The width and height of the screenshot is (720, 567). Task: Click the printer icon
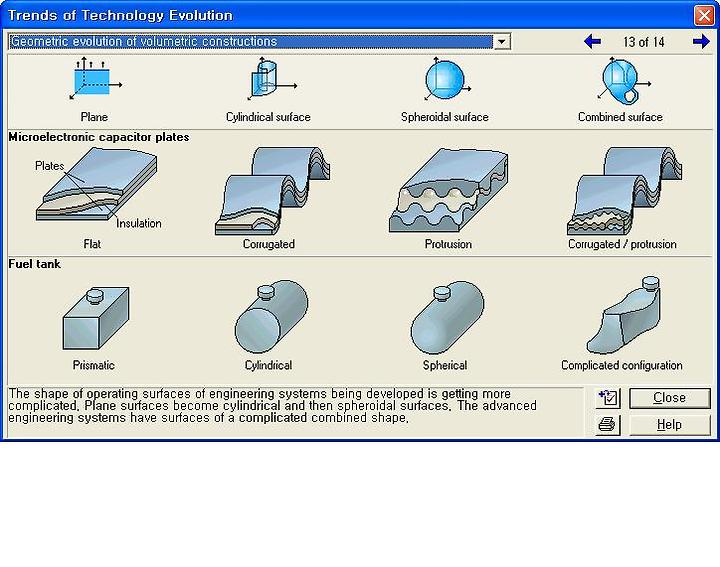pyautogui.click(x=608, y=425)
